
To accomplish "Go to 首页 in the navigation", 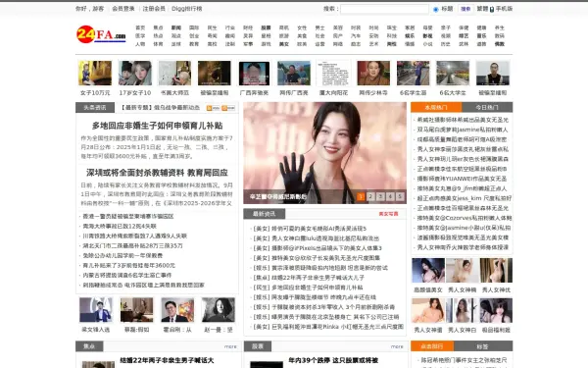I will (140, 27).
